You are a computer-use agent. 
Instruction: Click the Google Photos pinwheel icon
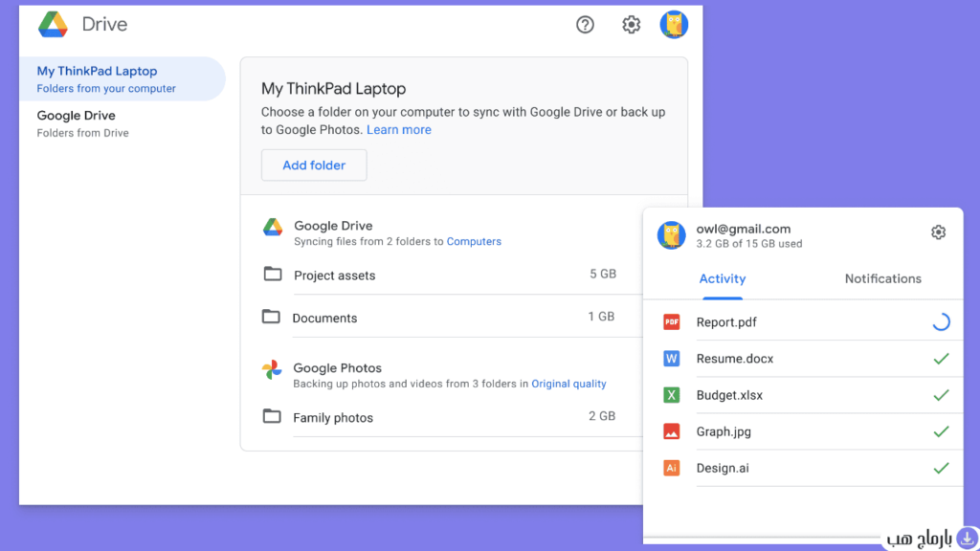pos(272,370)
